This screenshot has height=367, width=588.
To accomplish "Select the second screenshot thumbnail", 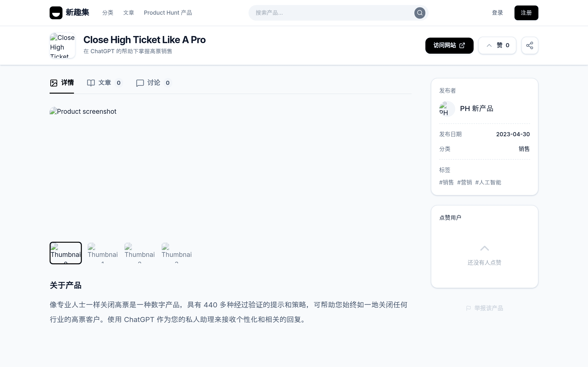I will pos(102,253).
